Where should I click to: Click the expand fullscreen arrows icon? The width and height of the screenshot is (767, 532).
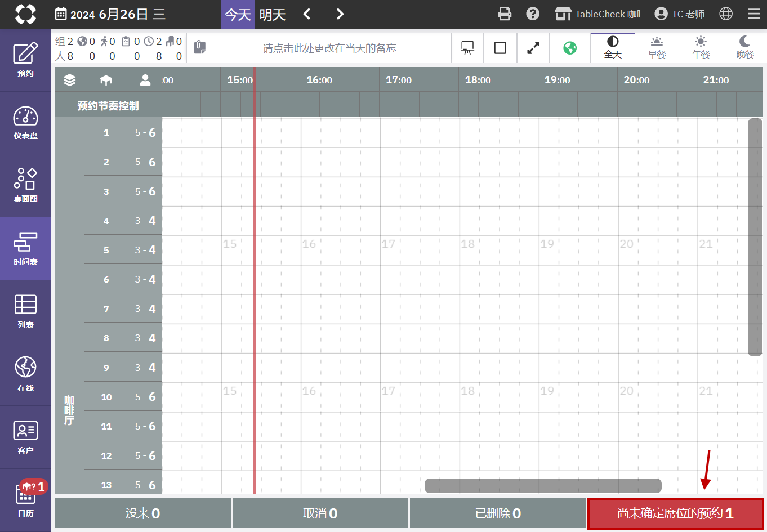coord(533,48)
